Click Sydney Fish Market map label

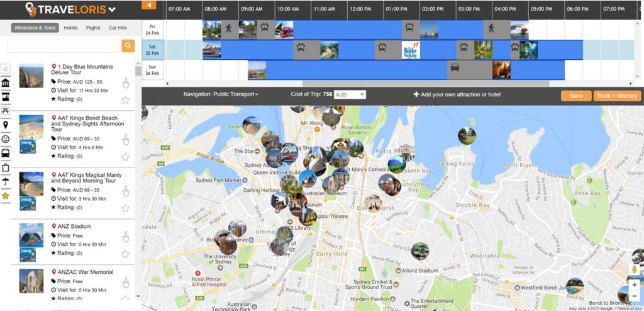pos(218,180)
